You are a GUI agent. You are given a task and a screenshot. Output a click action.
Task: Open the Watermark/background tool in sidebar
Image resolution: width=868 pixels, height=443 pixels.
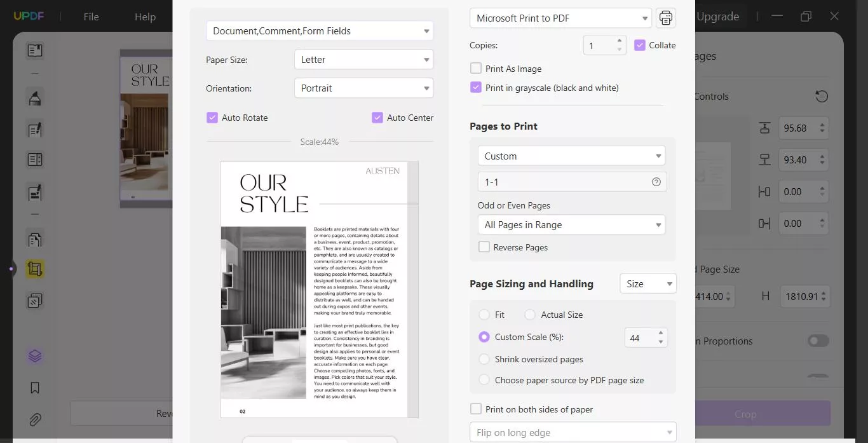35,300
